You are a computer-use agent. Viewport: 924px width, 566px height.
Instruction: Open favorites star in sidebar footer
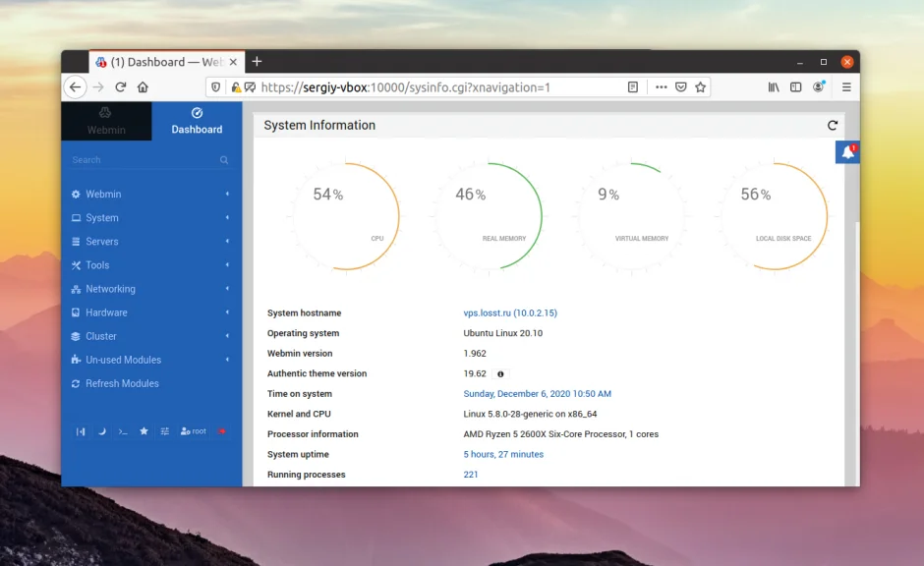(144, 431)
